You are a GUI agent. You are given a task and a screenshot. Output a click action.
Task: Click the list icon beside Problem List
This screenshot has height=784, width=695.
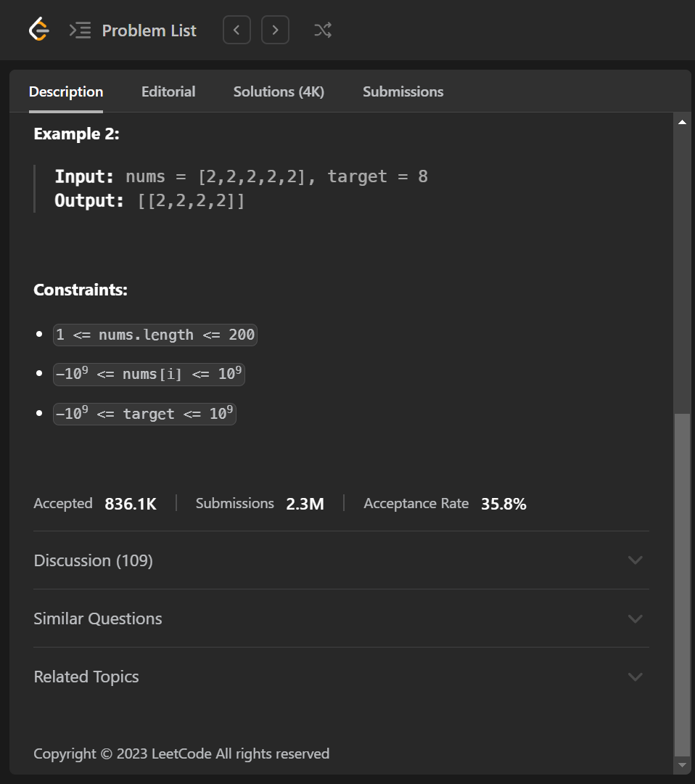pyautogui.click(x=80, y=30)
